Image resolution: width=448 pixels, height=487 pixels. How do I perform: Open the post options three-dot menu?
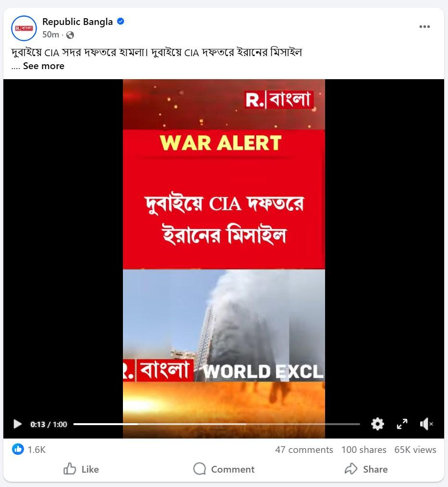pos(424,27)
